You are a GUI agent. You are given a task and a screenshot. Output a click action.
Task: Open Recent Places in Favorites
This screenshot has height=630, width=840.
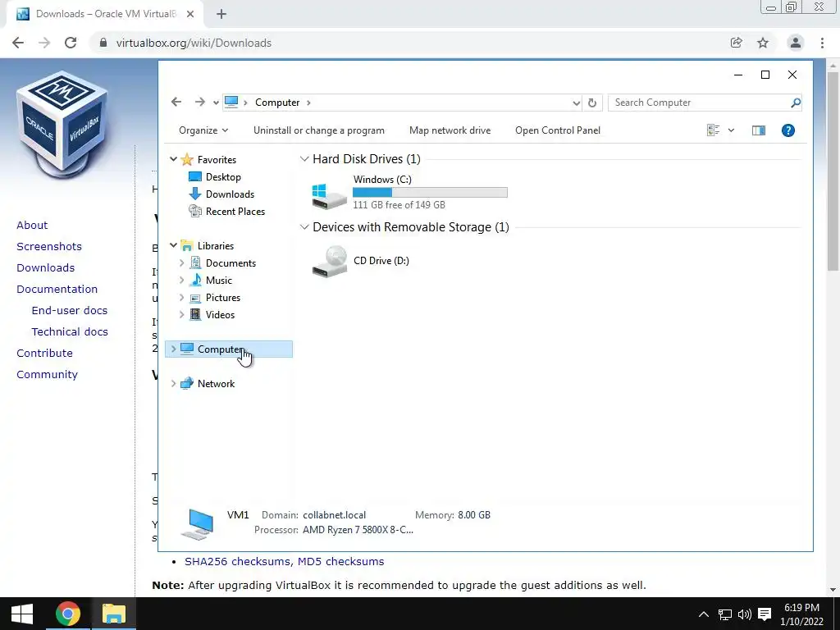235,211
